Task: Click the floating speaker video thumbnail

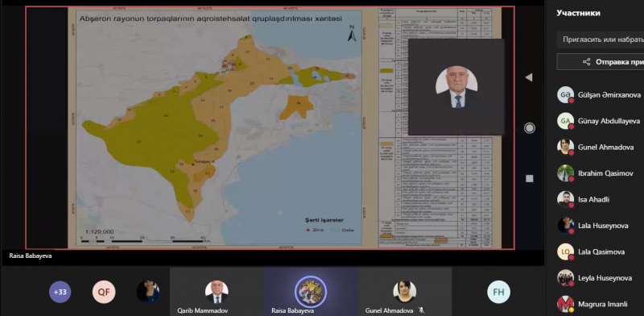Action: 456,87
